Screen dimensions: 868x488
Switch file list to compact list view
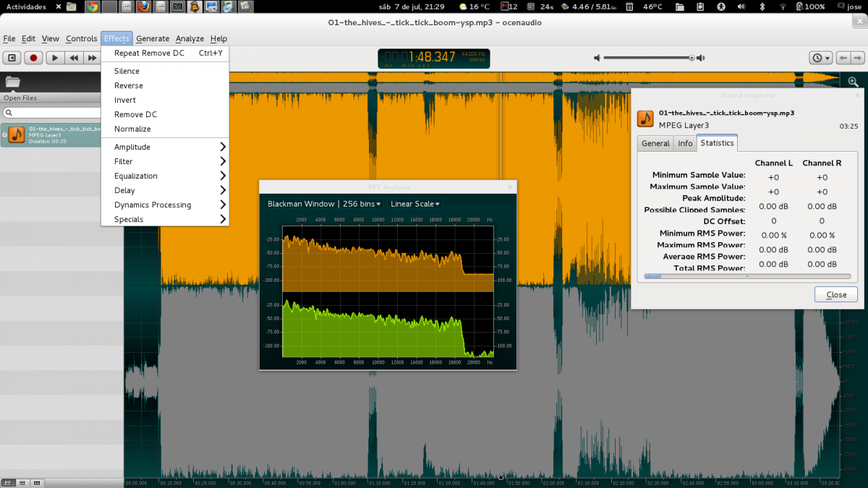22,482
